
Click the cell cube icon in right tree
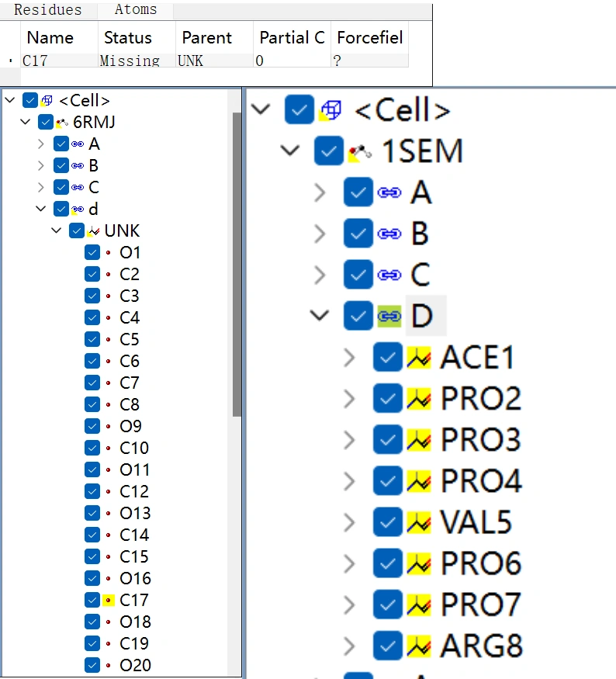tap(330, 110)
